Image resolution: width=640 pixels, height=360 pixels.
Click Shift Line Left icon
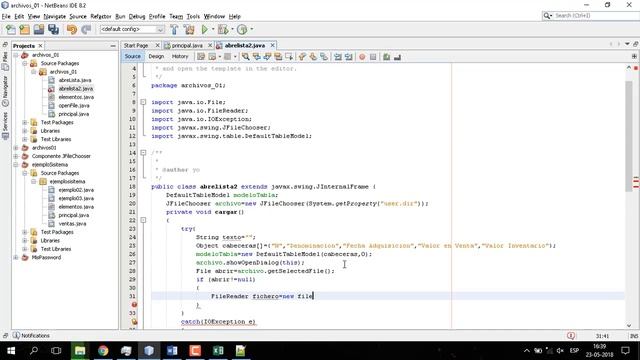click(x=338, y=57)
